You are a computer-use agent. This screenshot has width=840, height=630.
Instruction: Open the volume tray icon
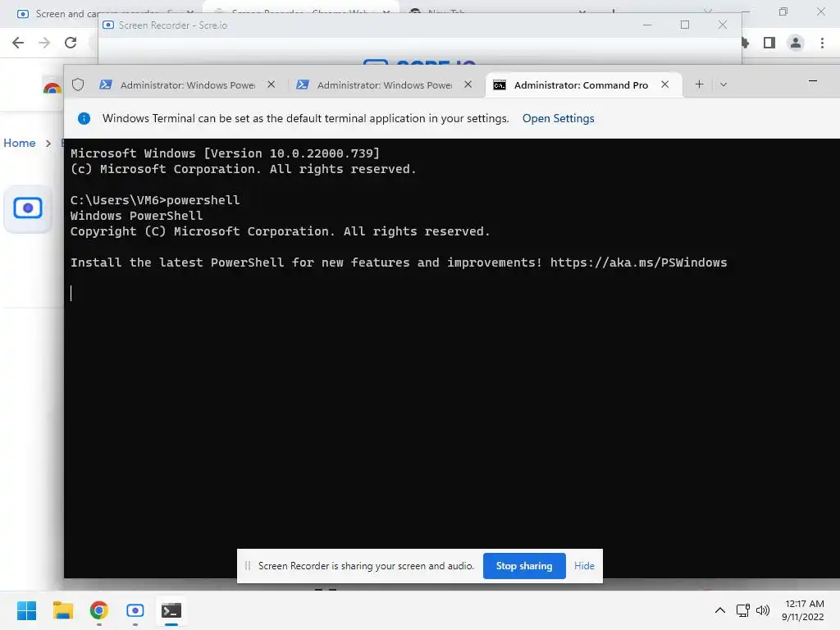click(763, 610)
